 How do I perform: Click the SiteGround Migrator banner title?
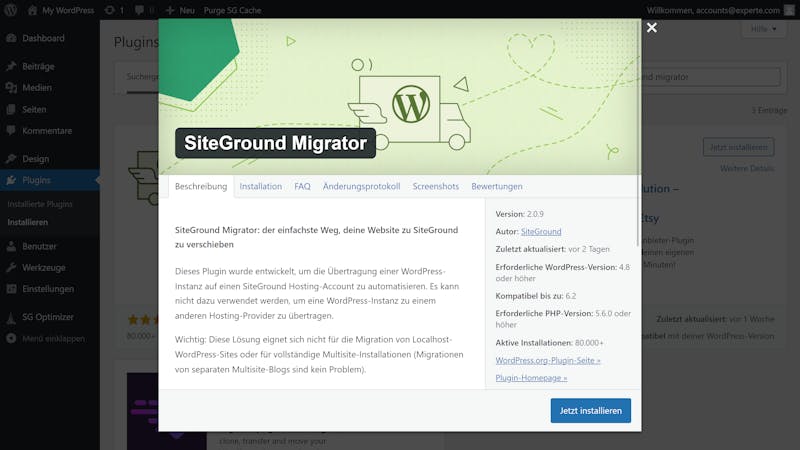pyautogui.click(x=276, y=143)
